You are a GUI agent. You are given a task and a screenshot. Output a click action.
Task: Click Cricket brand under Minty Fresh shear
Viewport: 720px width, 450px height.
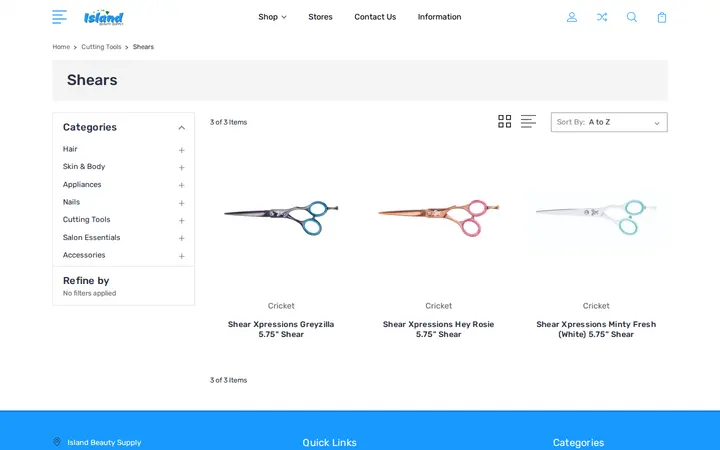596,306
